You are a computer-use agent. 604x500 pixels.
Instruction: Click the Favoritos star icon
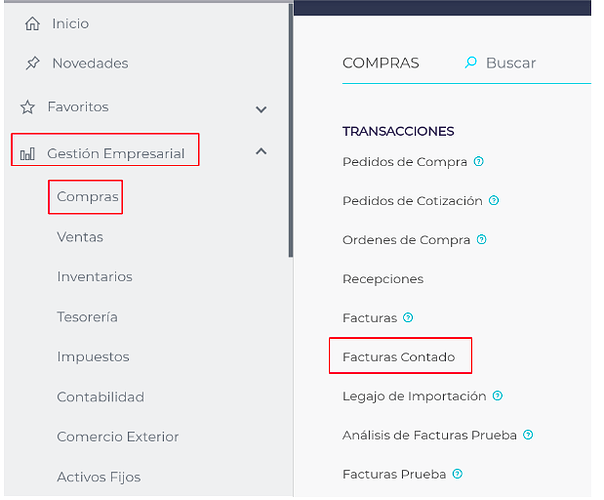tap(28, 106)
